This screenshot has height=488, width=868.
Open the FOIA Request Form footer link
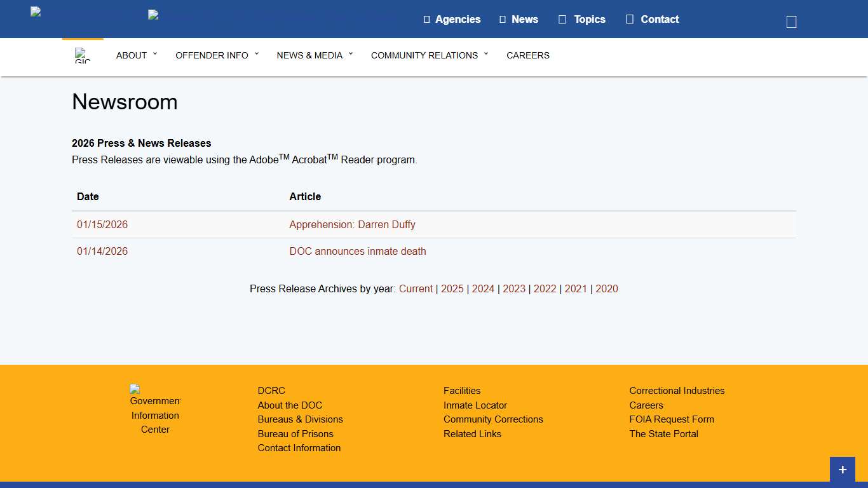[671, 419]
